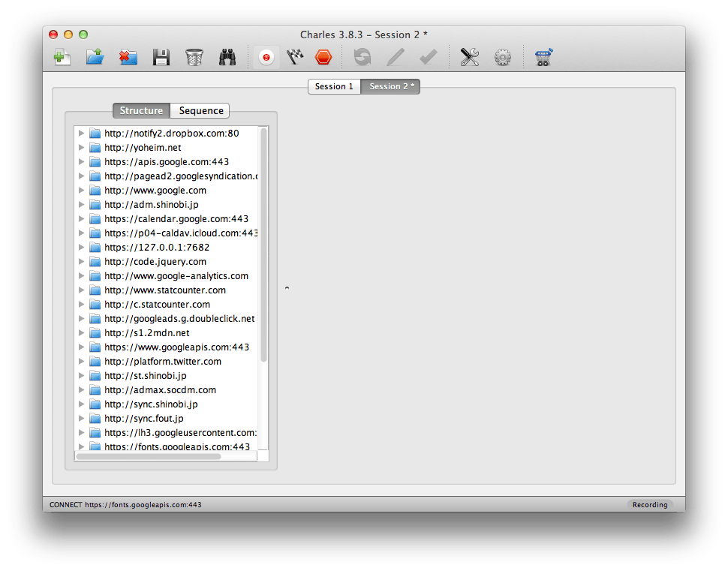The height and width of the screenshot is (571, 728).
Task: Toggle Throttling checkered flag icon
Action: coord(295,57)
